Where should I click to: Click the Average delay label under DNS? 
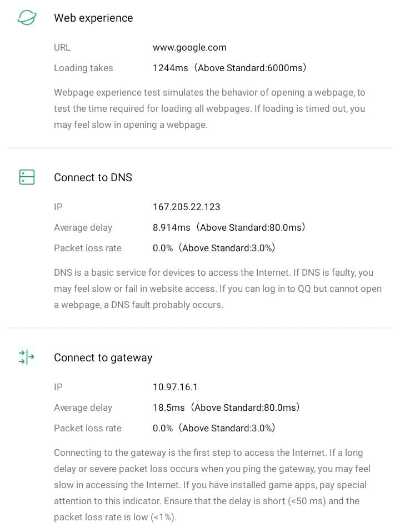pos(83,227)
